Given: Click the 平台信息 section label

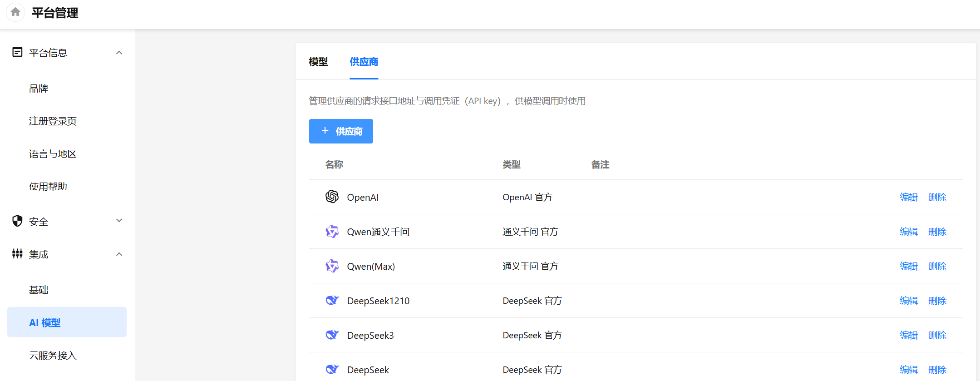Looking at the screenshot, I should pos(48,53).
